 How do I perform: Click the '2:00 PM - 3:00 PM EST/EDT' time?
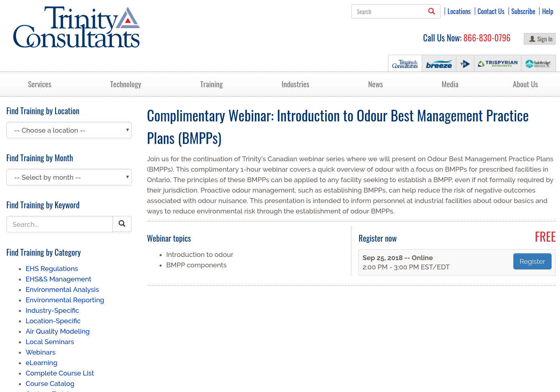[406, 267]
